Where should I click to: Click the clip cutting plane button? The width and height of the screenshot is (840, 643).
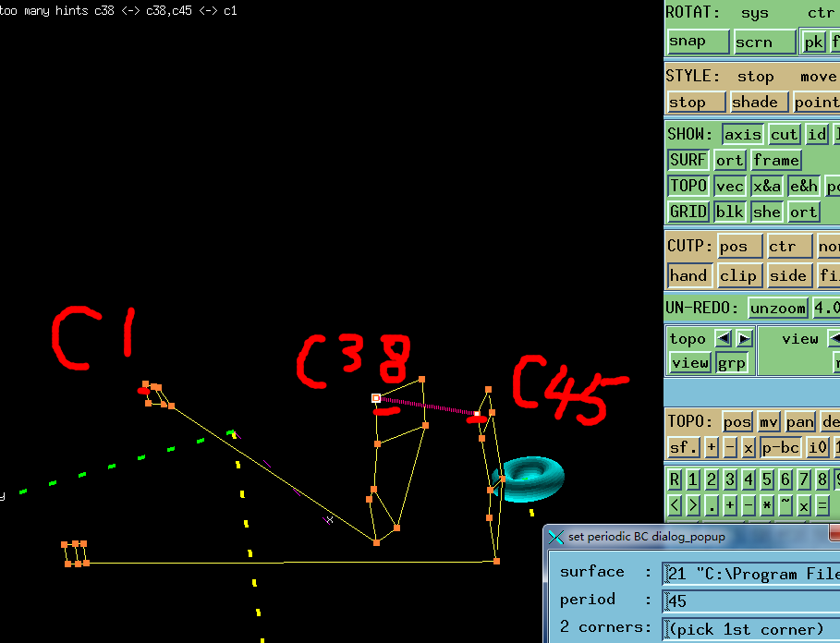pos(738,275)
